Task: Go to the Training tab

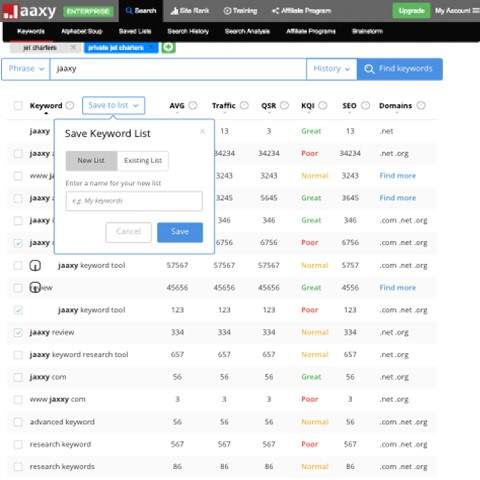Action: click(x=240, y=11)
